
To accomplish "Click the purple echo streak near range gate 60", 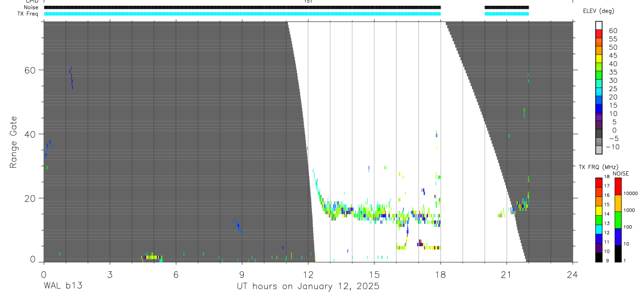I will (x=71, y=78).
